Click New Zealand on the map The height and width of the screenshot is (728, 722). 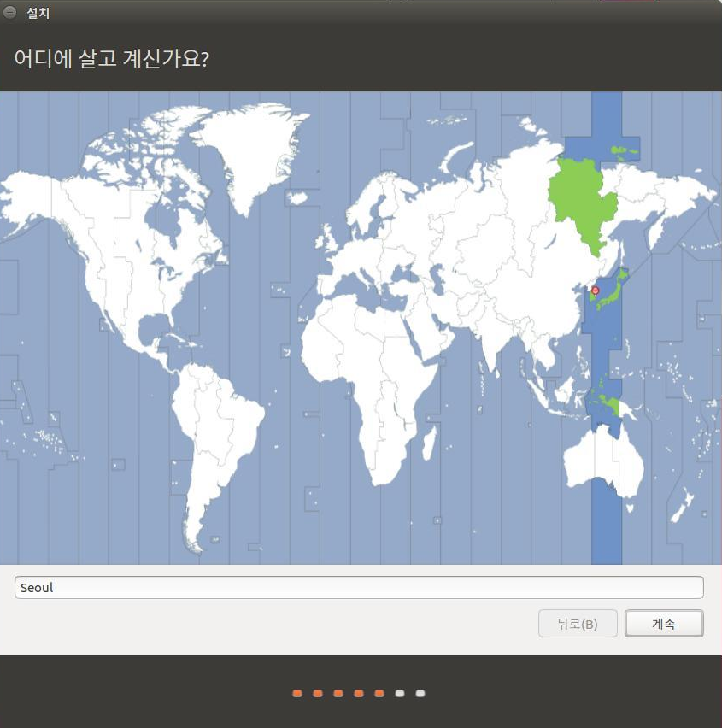click(x=683, y=506)
